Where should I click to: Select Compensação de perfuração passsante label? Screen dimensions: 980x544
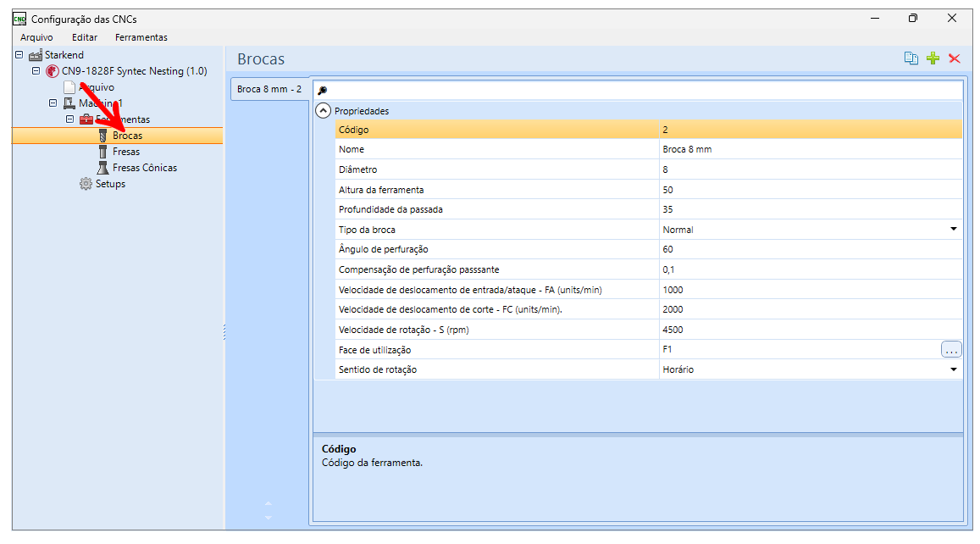point(418,269)
